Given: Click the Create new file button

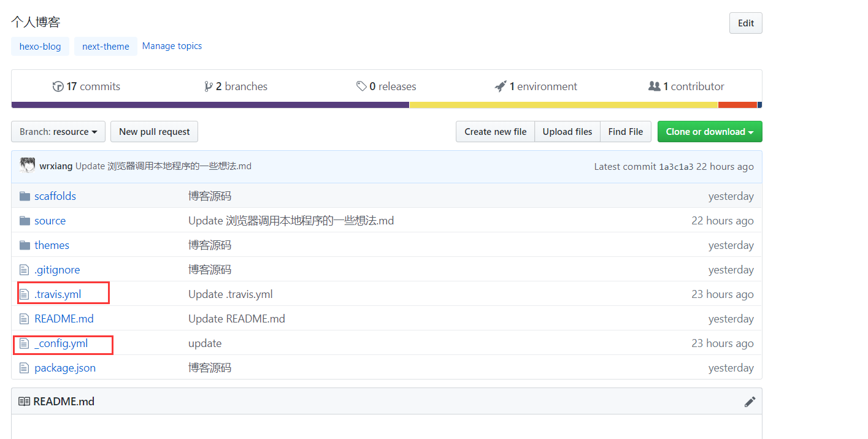Looking at the screenshot, I should point(495,132).
